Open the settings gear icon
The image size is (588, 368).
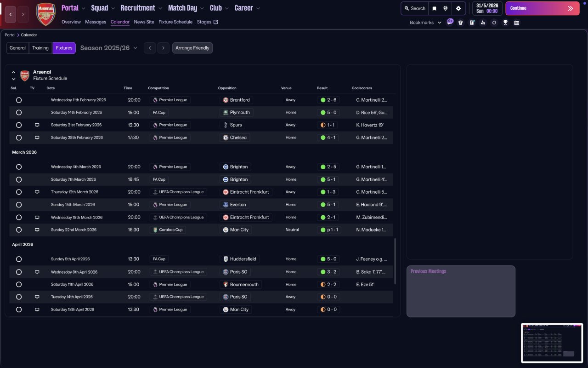click(x=458, y=8)
